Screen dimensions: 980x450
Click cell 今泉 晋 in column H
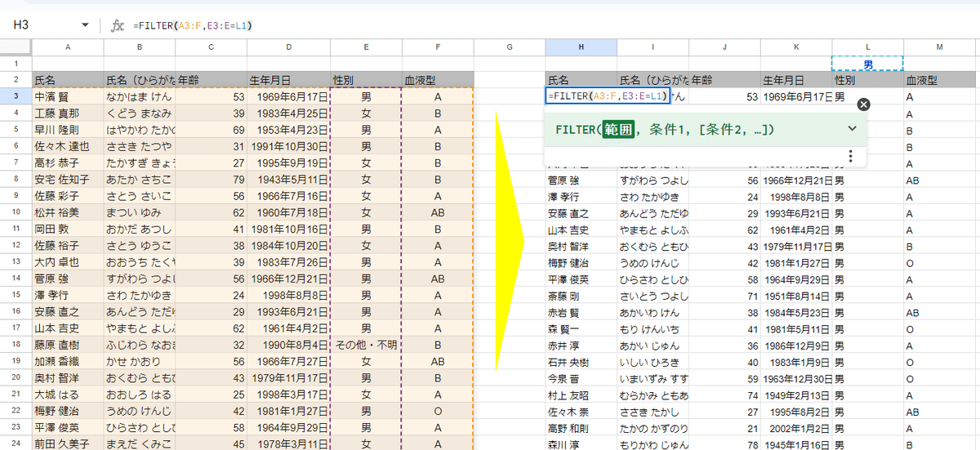click(x=581, y=378)
